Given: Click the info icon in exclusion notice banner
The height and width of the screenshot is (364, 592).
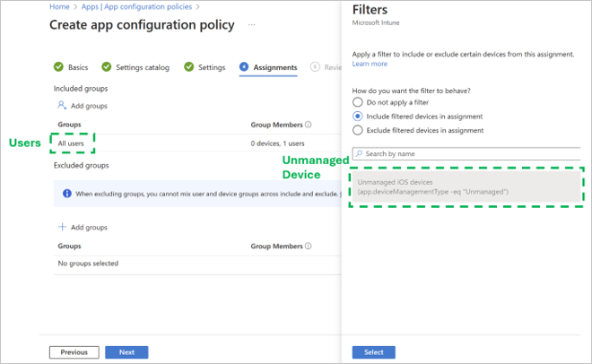Looking at the screenshot, I should point(68,194).
